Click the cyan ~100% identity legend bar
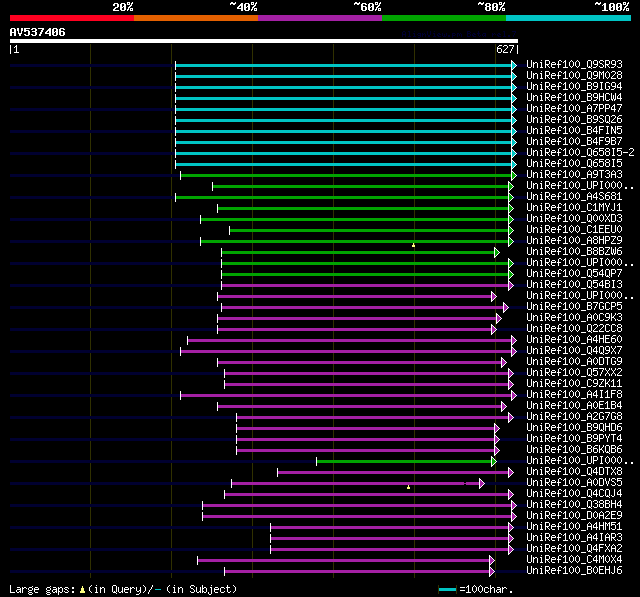The width and height of the screenshot is (640, 597). pos(569,18)
